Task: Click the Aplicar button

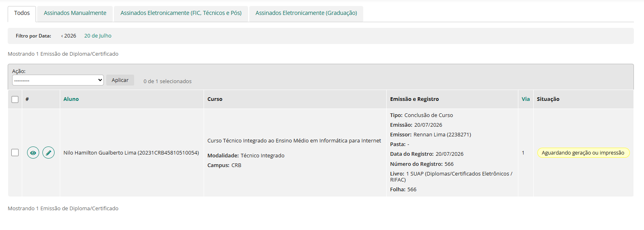Action: coord(120,80)
